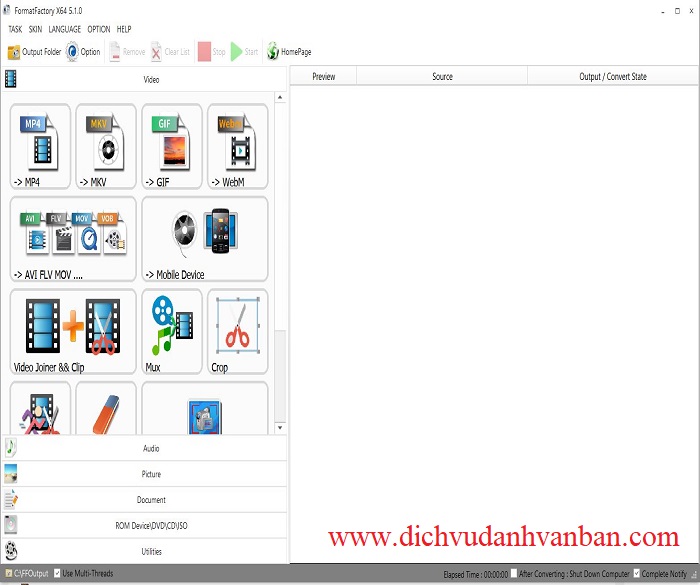Click the Remove toolbar button
The image size is (700, 585).
click(127, 52)
